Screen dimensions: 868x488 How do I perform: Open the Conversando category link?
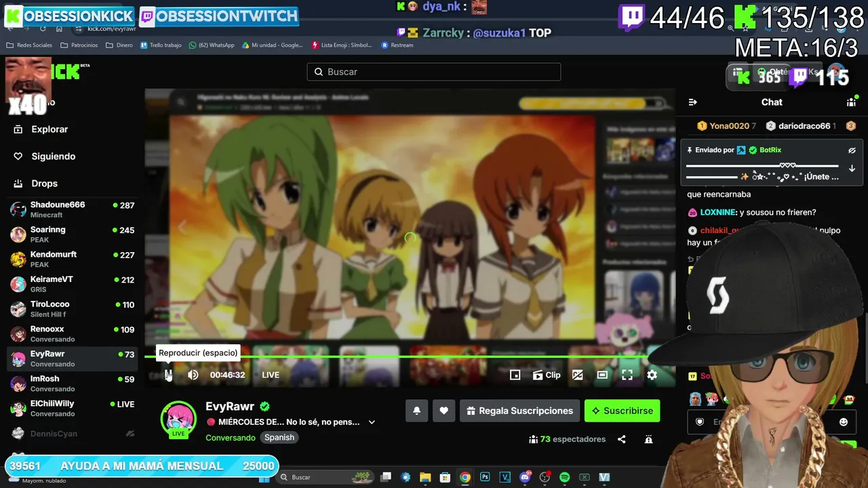click(231, 438)
